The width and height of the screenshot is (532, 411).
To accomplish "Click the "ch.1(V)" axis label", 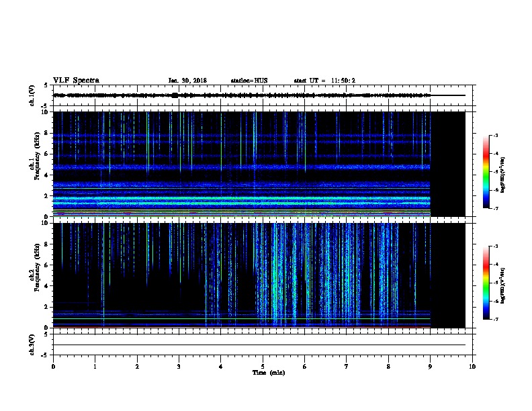I will pyautogui.click(x=32, y=95).
